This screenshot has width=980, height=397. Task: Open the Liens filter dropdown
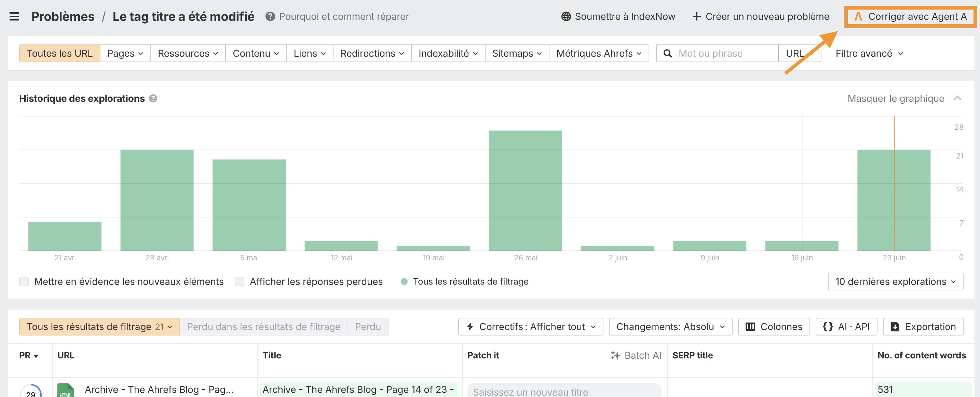click(x=310, y=53)
